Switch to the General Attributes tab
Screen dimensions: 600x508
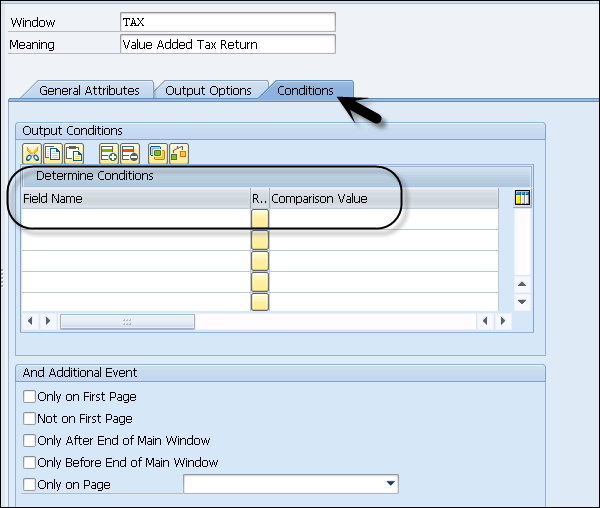pos(89,90)
